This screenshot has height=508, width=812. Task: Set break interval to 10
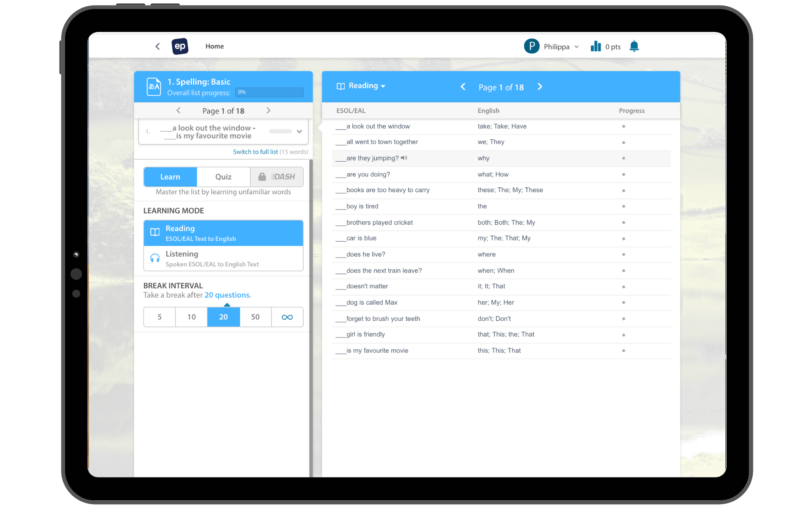(x=192, y=317)
